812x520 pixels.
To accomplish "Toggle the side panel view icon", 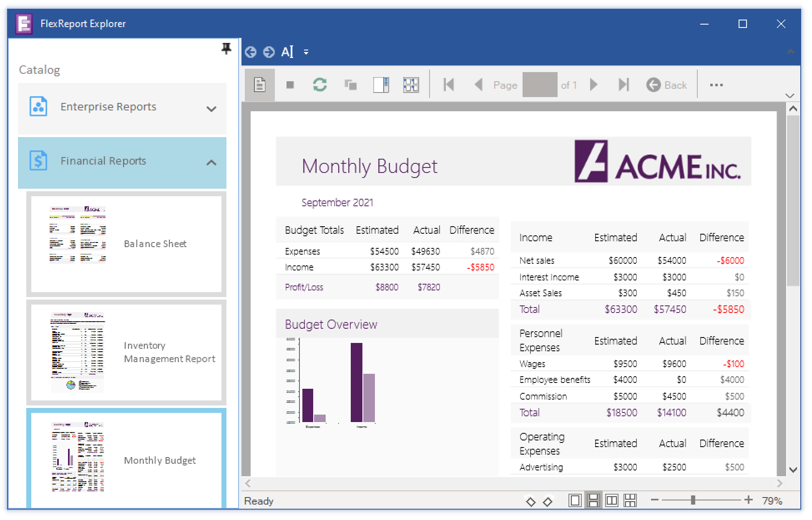I will (x=381, y=85).
